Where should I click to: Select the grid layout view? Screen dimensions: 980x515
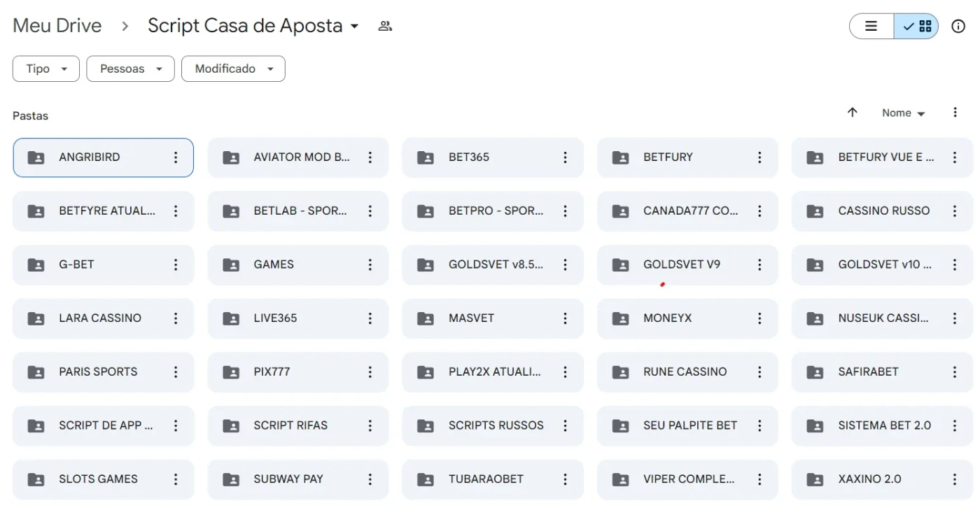916,27
